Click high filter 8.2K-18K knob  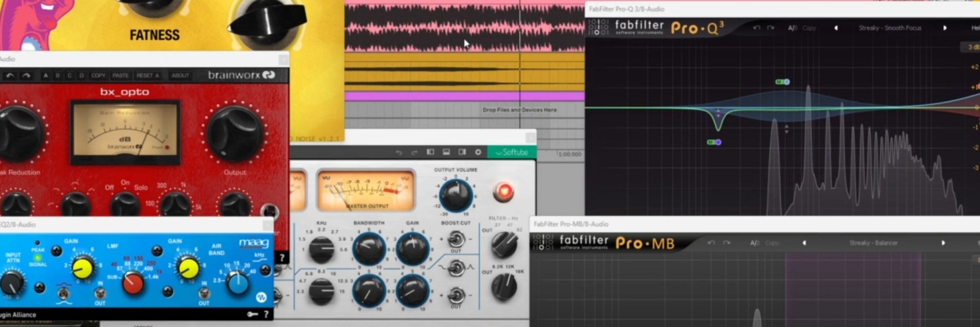tap(504, 286)
